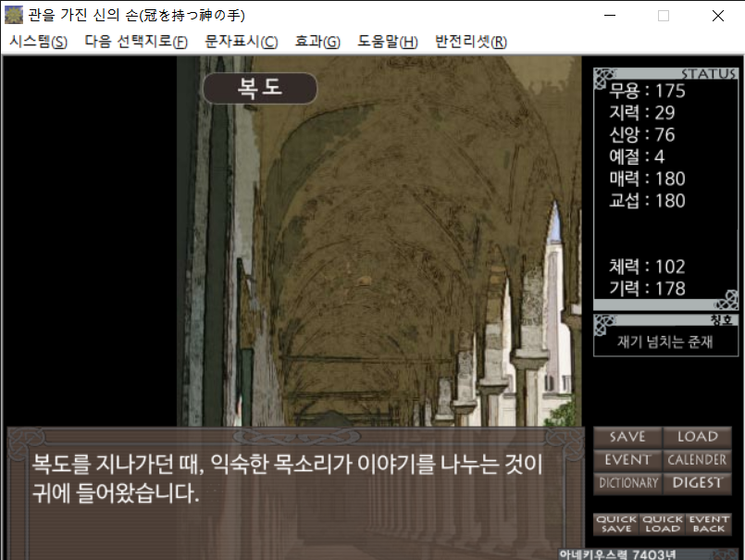Click the game window title icon
The image size is (745, 560).
click(13, 15)
